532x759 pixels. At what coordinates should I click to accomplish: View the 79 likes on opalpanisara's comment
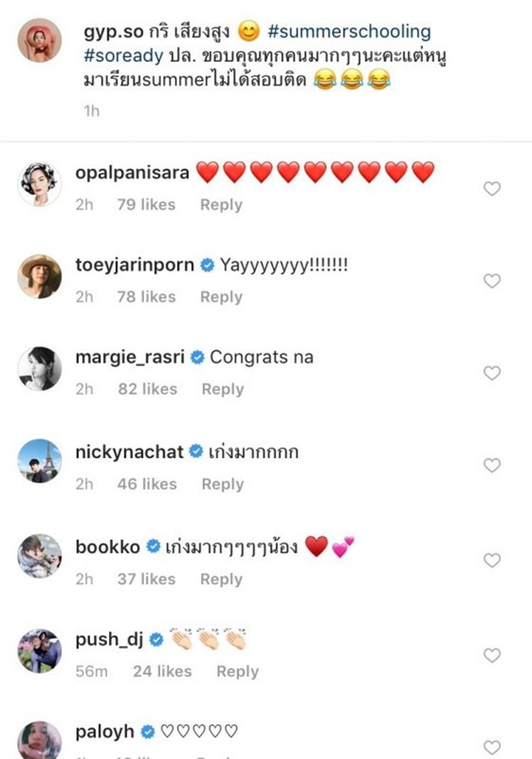[x=146, y=205]
